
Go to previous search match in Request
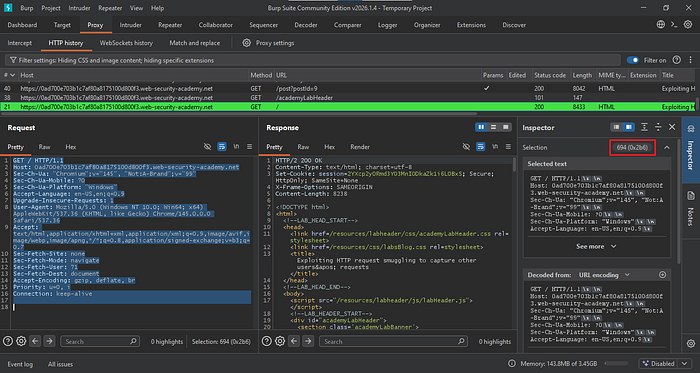point(35,341)
